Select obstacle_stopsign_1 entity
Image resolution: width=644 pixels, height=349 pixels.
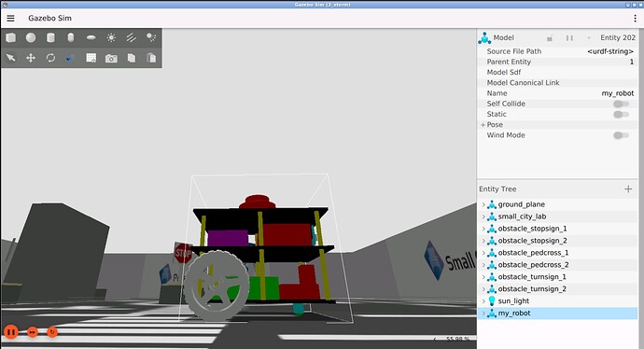(x=532, y=229)
